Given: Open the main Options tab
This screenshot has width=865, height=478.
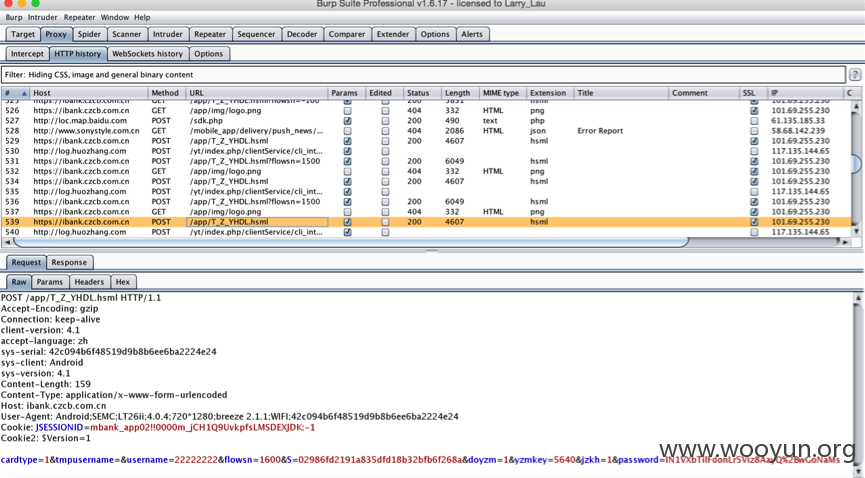Looking at the screenshot, I should 435,34.
